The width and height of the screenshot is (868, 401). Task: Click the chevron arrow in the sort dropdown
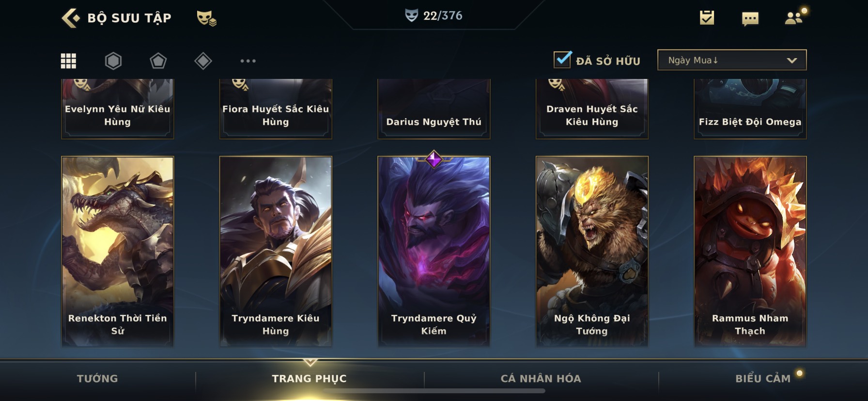pyautogui.click(x=792, y=61)
